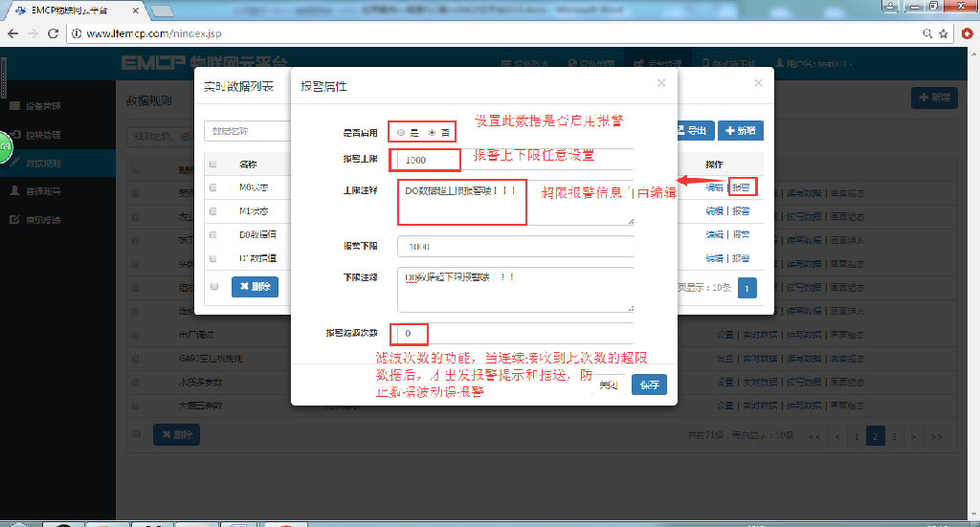Viewport: 980px width, 527px height.
Task: Click 设置 link in 出厂调试 row
Action: (725, 335)
